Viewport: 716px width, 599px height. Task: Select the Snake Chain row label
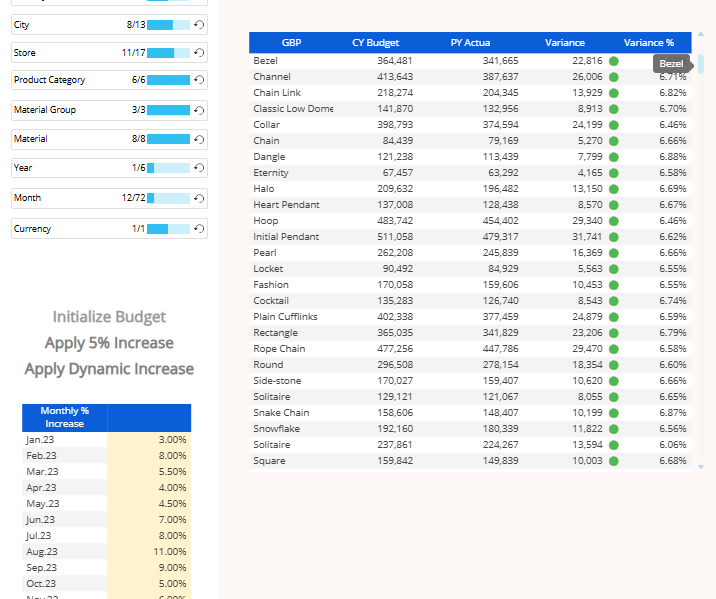[281, 413]
